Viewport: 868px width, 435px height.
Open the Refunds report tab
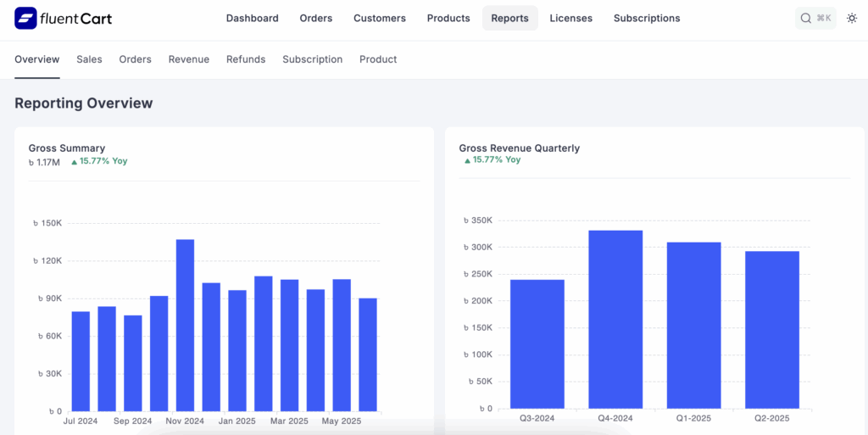point(246,59)
